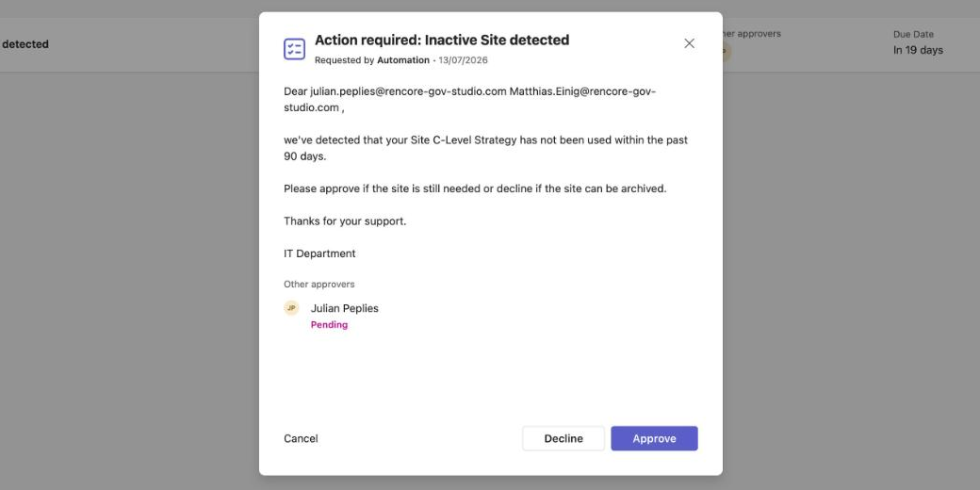Screen dimensions: 980x490
Task: Cancel the approval dialog
Action: click(x=301, y=439)
